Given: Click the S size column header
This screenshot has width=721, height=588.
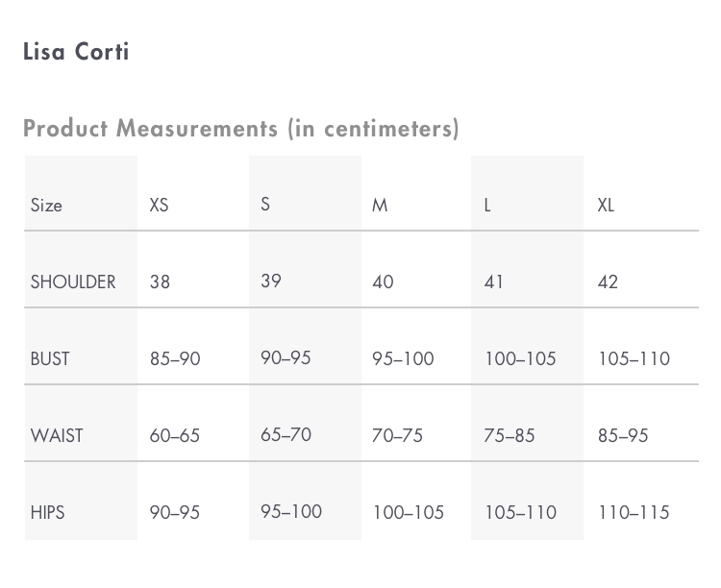Looking at the screenshot, I should click(265, 204).
